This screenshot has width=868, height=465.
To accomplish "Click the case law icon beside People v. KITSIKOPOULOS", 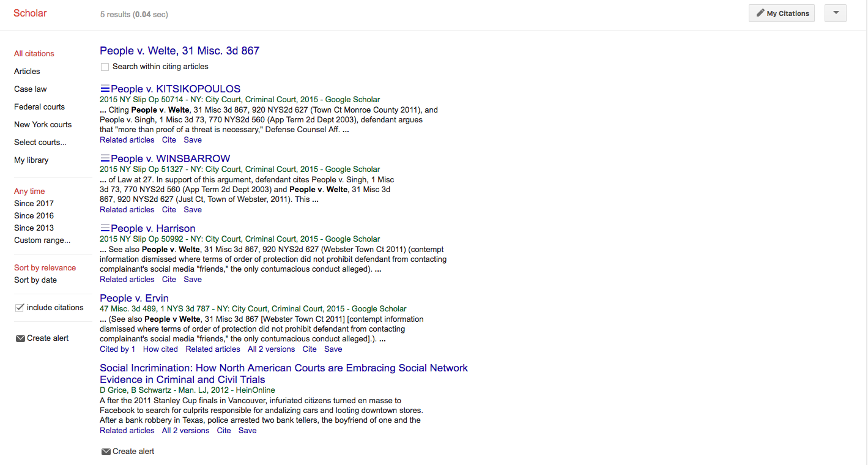I will (104, 88).
